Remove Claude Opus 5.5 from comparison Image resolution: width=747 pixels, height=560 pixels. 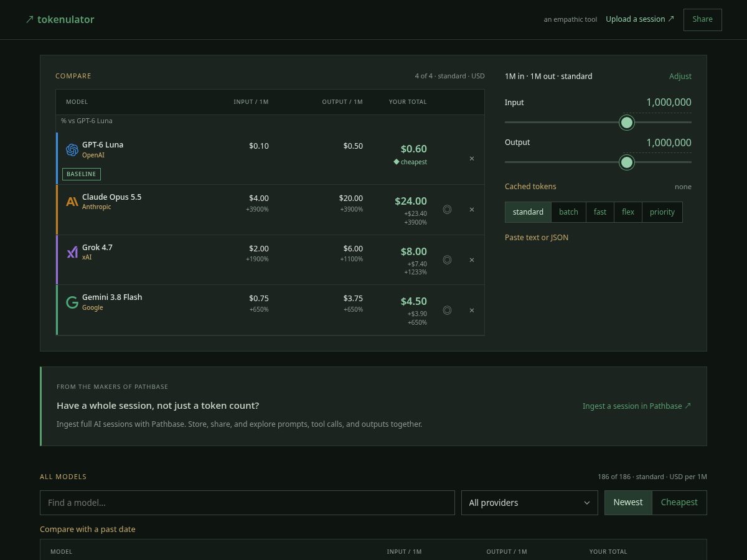(472, 210)
